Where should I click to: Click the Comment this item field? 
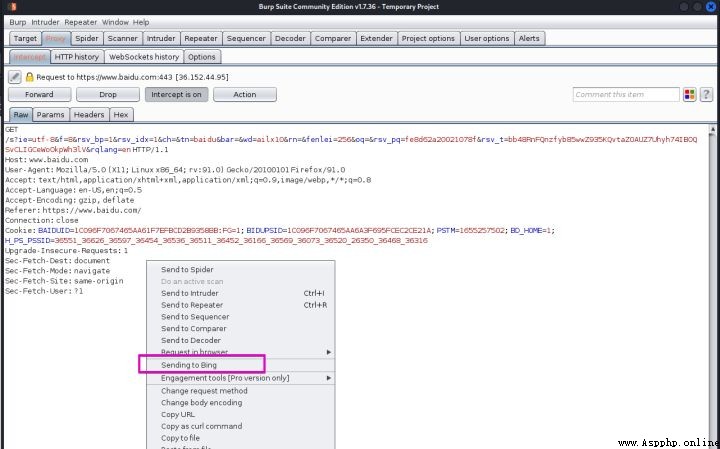(x=626, y=95)
